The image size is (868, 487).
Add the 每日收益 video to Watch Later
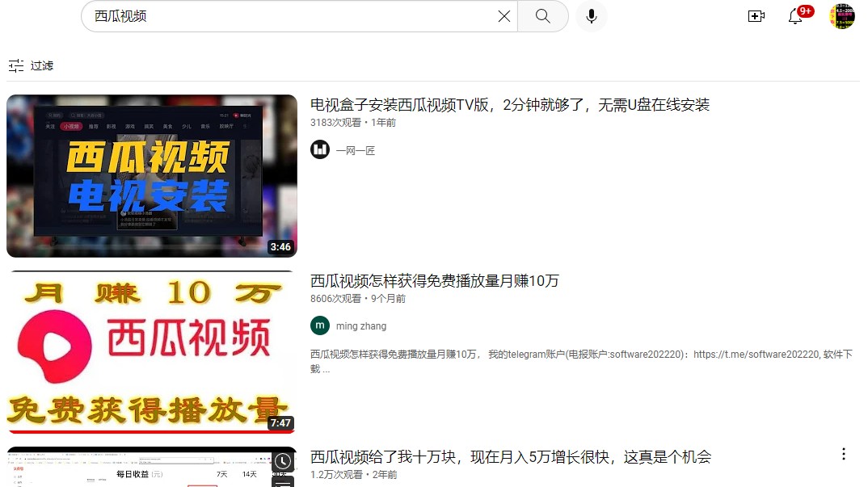pos(283,461)
